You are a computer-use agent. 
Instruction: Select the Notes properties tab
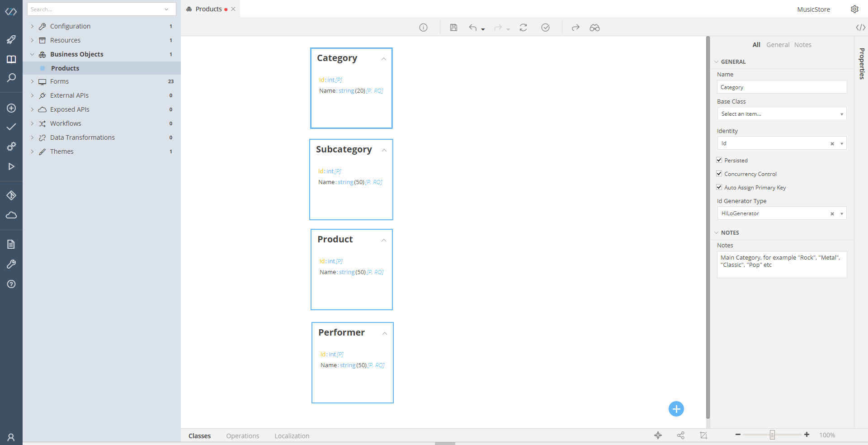[x=802, y=45]
